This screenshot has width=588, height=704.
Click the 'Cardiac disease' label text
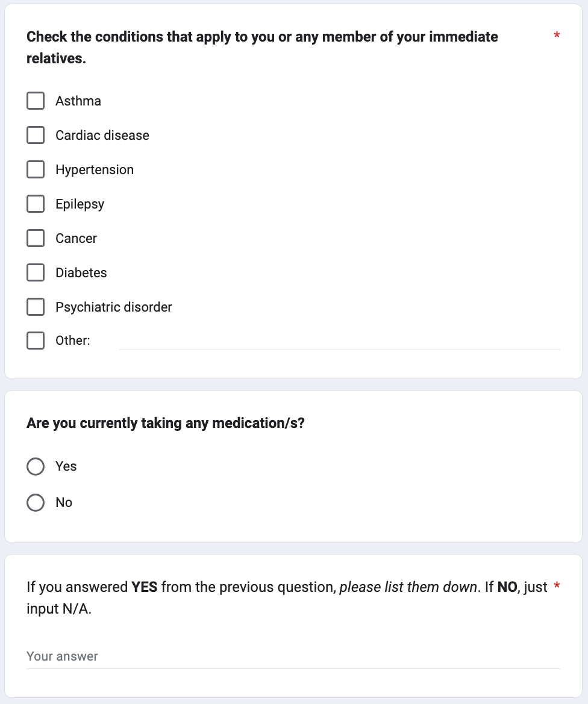pyautogui.click(x=102, y=135)
